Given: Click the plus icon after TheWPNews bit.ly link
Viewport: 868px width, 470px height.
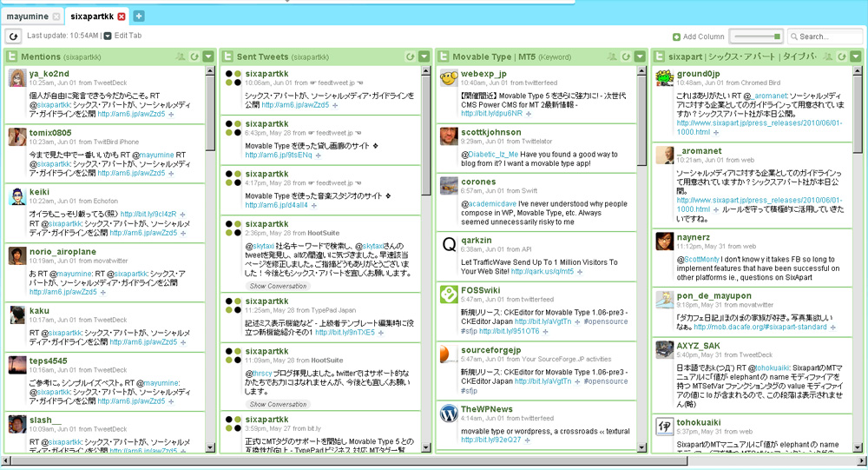Looking at the screenshot, I should [527, 440].
